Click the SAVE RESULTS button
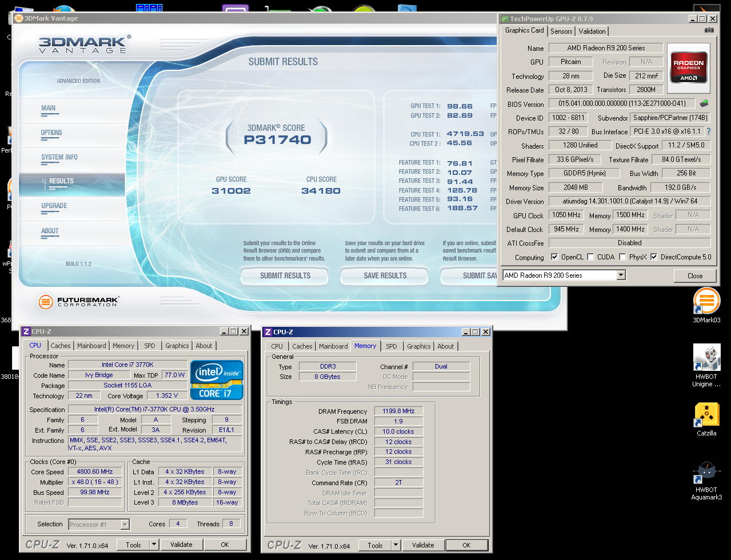Screen dimensions: 731x560 [x=385, y=275]
